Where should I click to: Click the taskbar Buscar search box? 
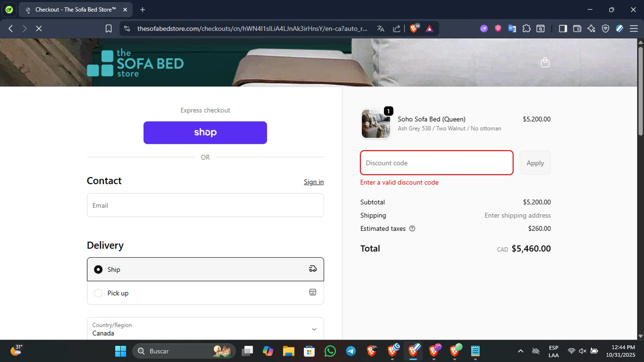(184, 351)
